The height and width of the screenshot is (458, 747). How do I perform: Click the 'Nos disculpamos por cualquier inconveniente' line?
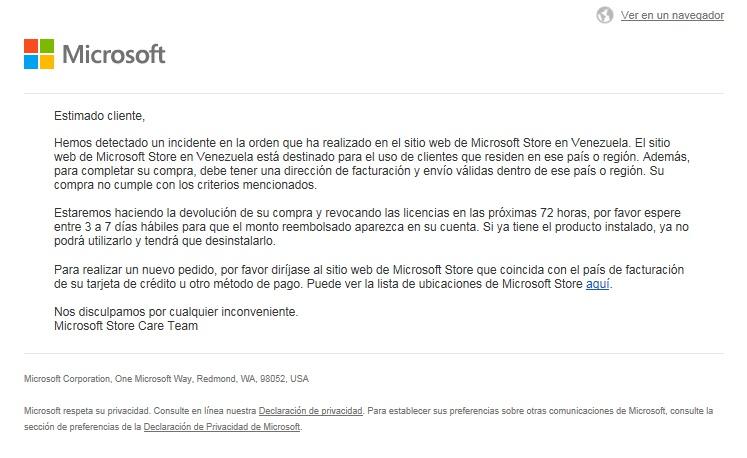point(175,312)
